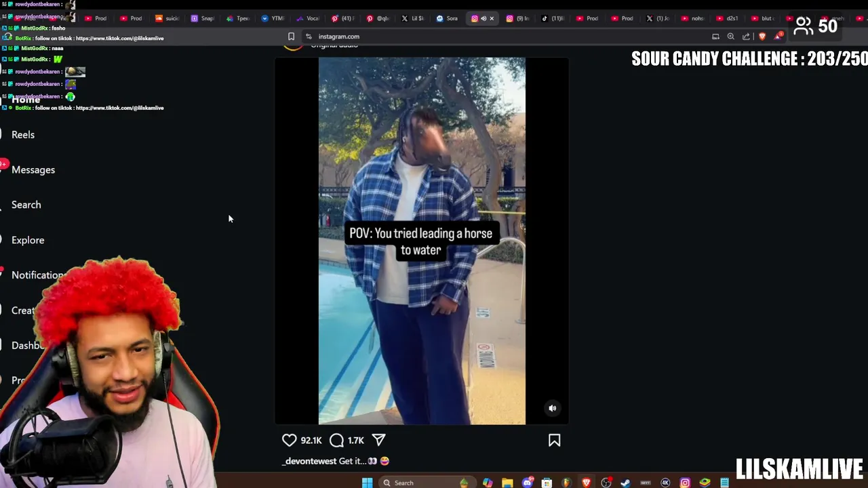Image resolution: width=868 pixels, height=488 pixels.
Task: Open Copilot from the taskbar
Action: [x=488, y=483]
